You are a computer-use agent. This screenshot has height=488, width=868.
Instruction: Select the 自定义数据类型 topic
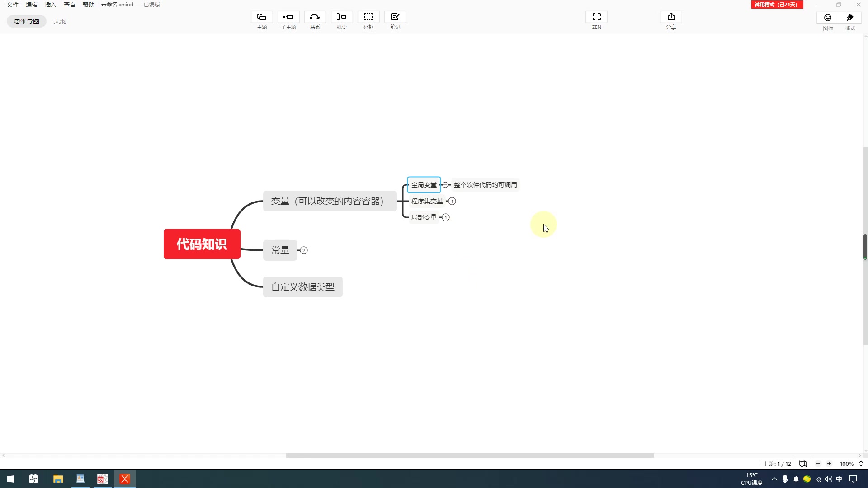[302, 287]
